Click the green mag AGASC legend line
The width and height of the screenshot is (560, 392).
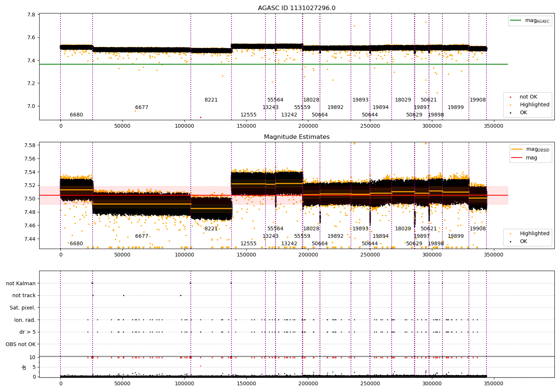click(516, 21)
